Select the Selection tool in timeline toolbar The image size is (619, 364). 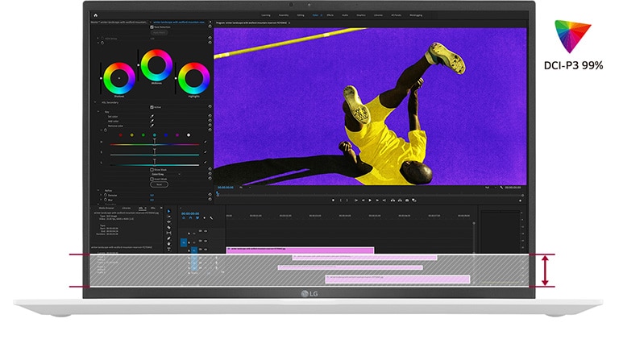coord(168,211)
